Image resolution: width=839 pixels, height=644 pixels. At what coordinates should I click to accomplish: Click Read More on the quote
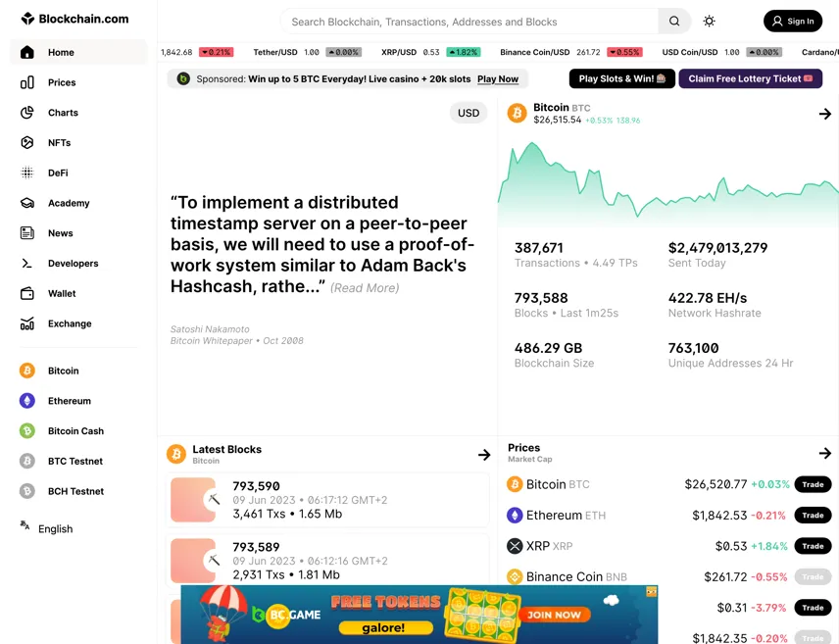(365, 288)
